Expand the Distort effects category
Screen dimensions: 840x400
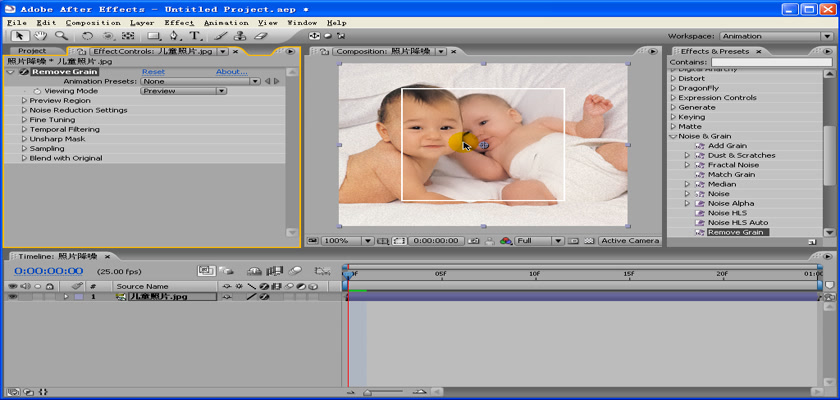pyautogui.click(x=673, y=79)
